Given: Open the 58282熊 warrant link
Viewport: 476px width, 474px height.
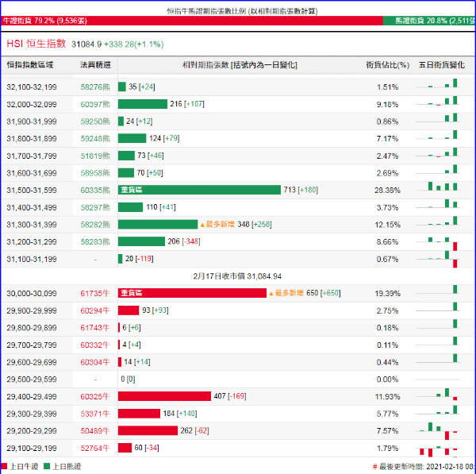Looking at the screenshot, I should click(x=95, y=225).
